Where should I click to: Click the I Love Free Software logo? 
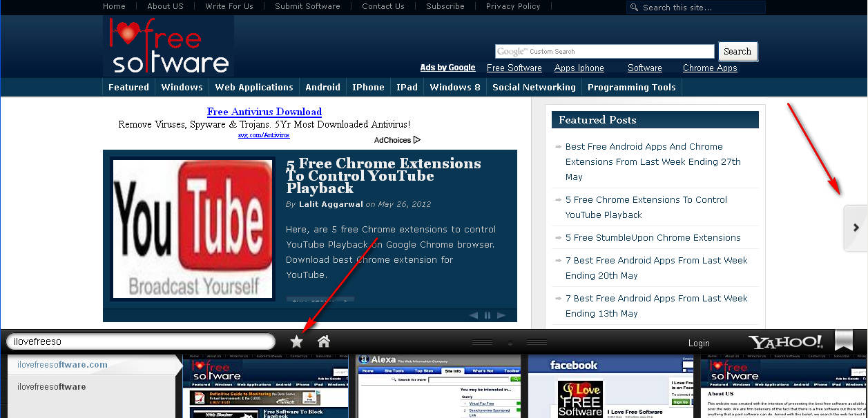pyautogui.click(x=168, y=46)
